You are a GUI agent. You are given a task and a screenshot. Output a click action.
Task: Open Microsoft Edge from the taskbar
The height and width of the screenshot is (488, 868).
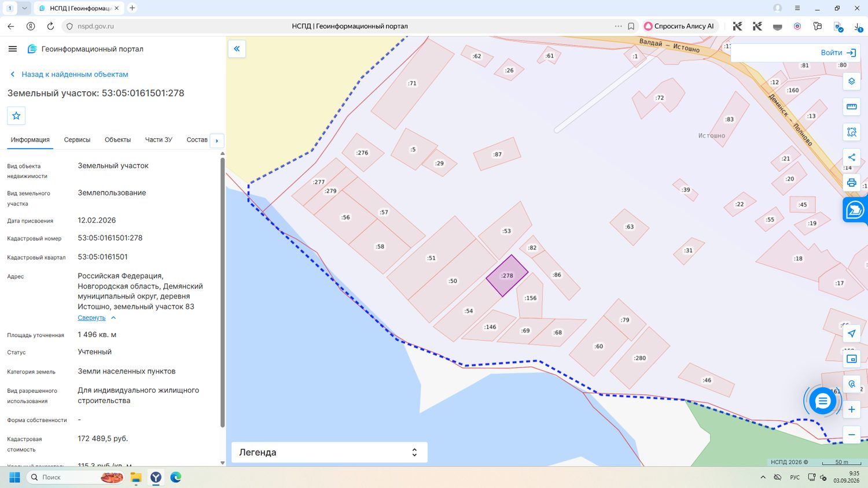click(x=176, y=477)
